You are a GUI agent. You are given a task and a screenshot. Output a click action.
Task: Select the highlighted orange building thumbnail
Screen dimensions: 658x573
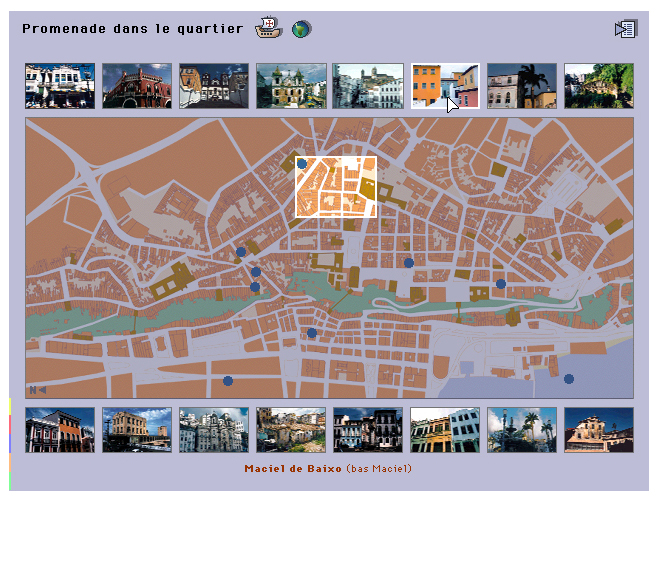[445, 86]
